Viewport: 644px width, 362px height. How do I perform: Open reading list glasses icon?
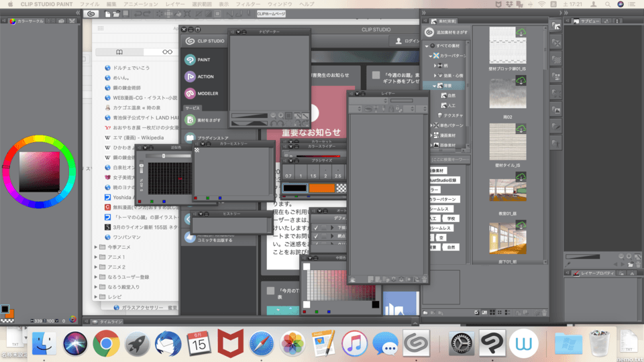click(x=167, y=52)
